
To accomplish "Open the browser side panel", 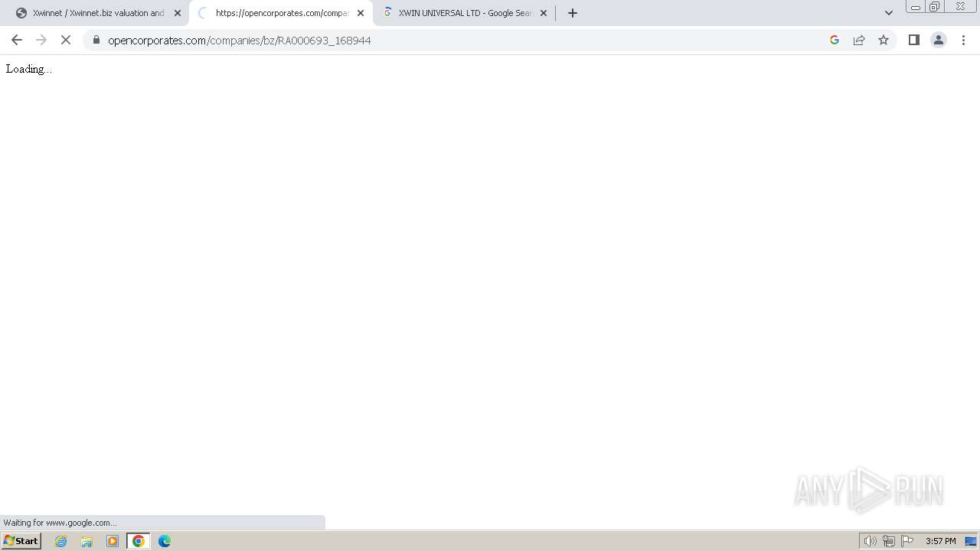I will click(914, 40).
